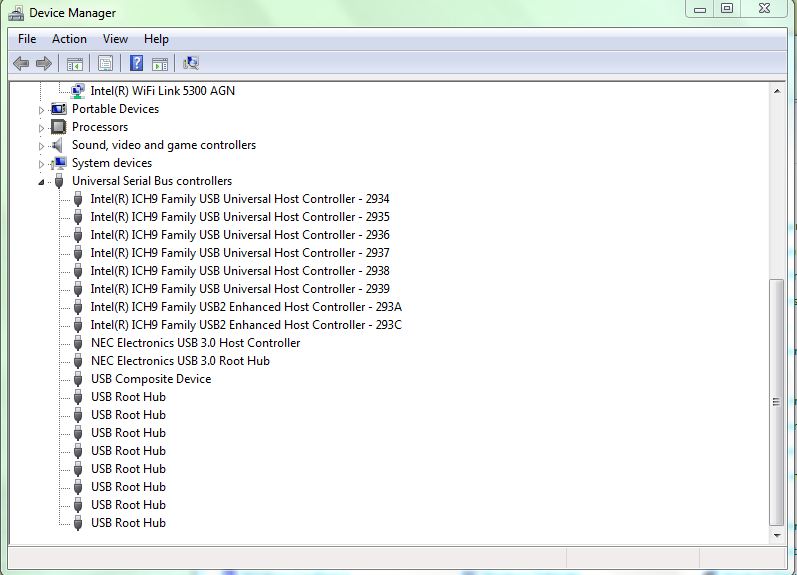
Task: Open the View menu
Action: pos(115,39)
